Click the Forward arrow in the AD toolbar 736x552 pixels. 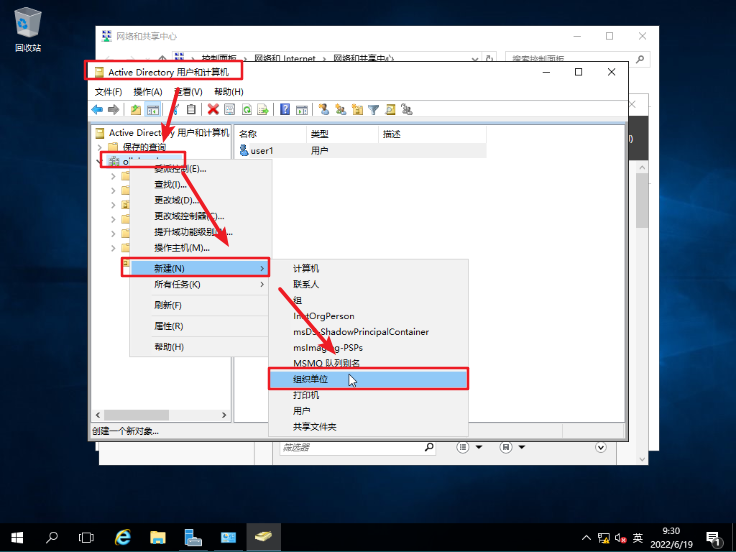[x=114, y=110]
